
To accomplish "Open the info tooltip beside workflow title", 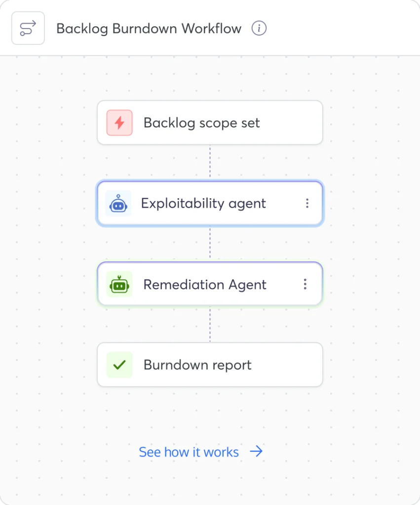I will [259, 28].
